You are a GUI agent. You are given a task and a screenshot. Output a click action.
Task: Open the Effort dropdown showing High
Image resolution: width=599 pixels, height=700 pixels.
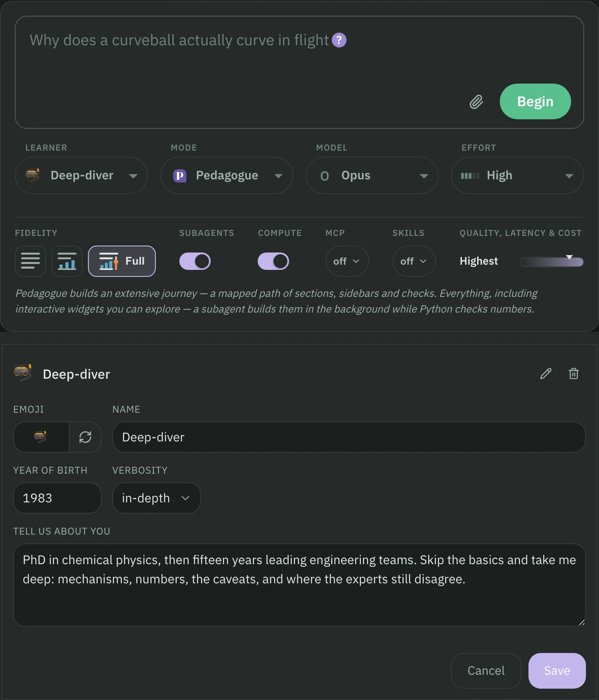[x=518, y=175]
